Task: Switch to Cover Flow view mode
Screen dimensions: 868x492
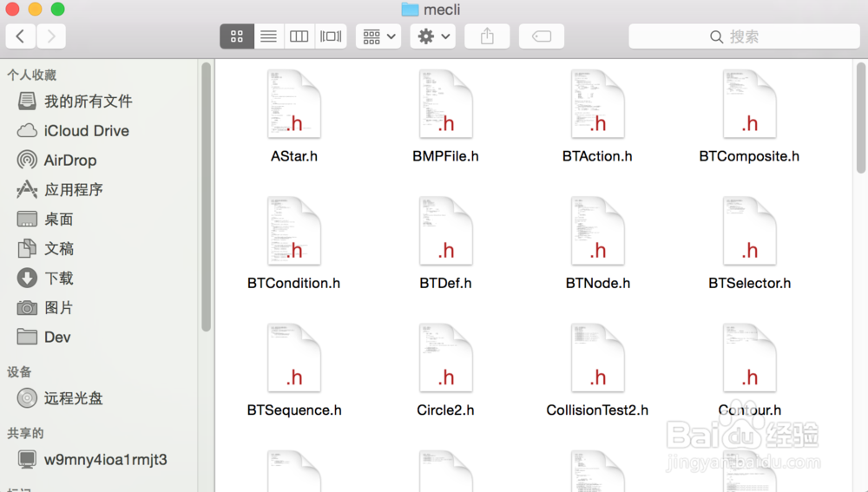Action: point(331,36)
